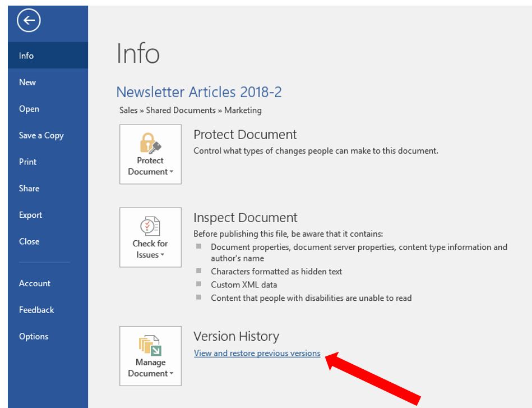Select Save a Copy in sidebar

(x=48, y=135)
